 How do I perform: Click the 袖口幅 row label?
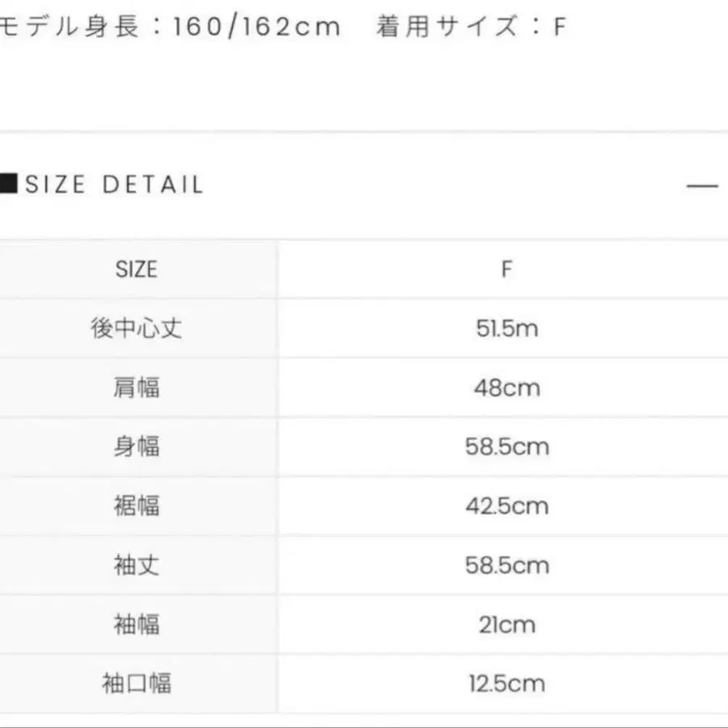click(137, 684)
